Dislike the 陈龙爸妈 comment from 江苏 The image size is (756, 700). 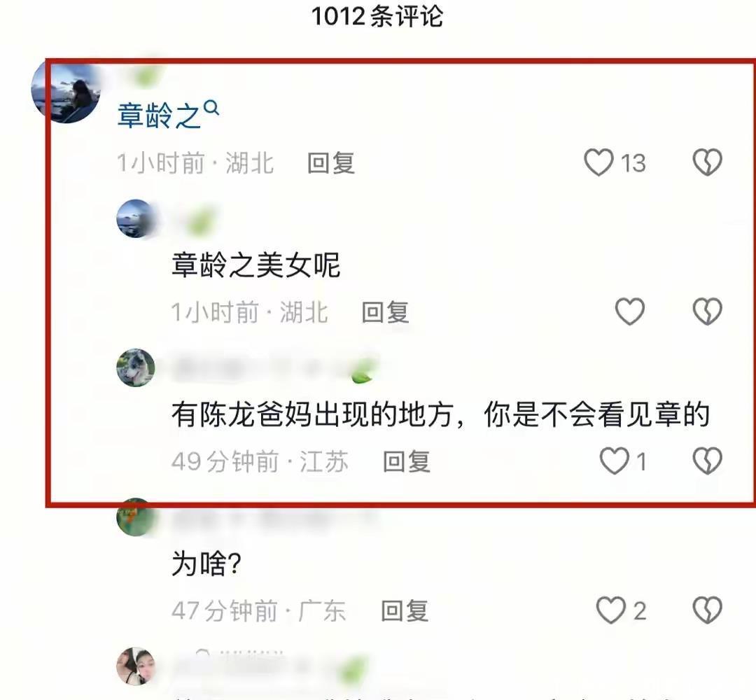707,461
